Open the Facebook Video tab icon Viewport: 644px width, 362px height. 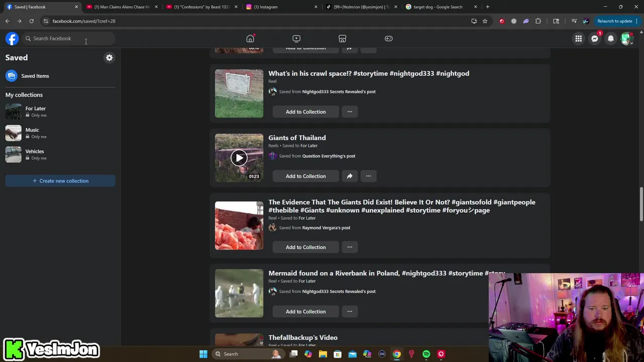pyautogui.click(x=296, y=39)
